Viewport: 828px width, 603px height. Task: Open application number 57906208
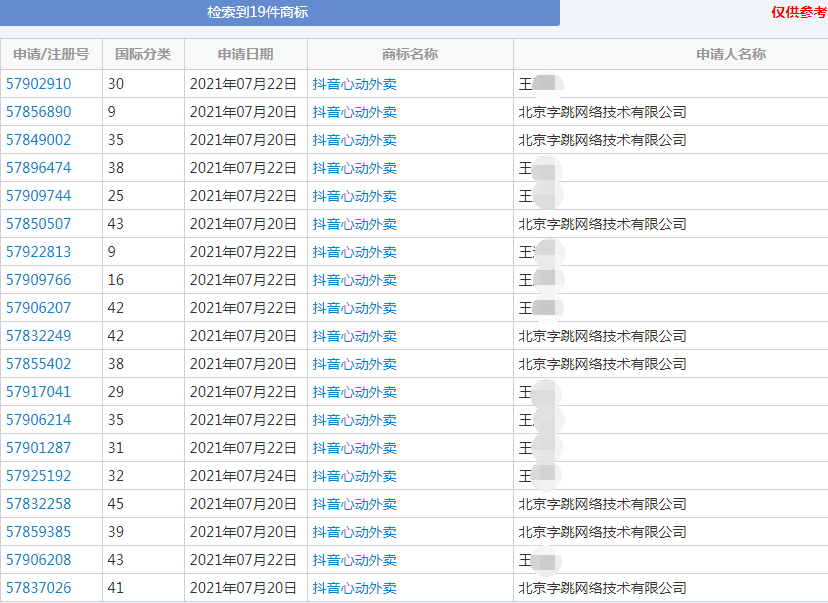pos(39,560)
